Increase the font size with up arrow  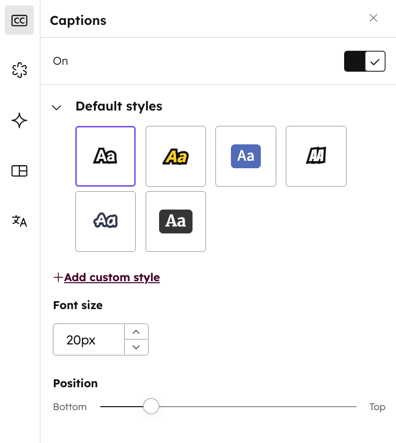click(136, 332)
